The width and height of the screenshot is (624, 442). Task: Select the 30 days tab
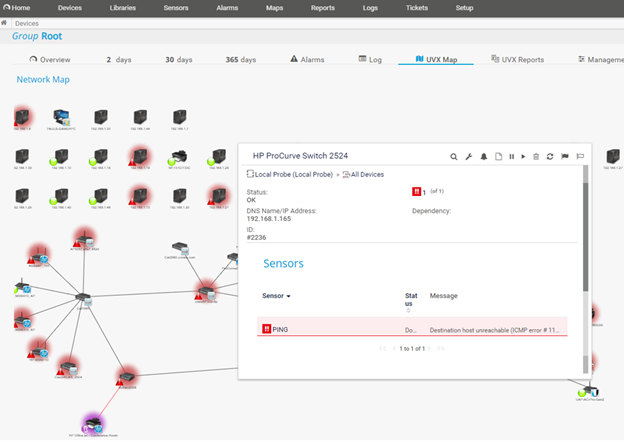pos(178,59)
